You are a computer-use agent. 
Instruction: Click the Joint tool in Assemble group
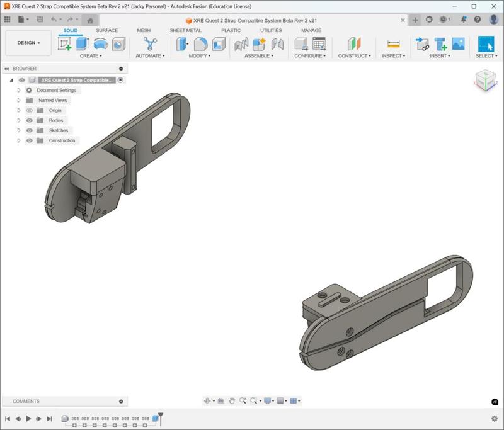pyautogui.click(x=241, y=44)
